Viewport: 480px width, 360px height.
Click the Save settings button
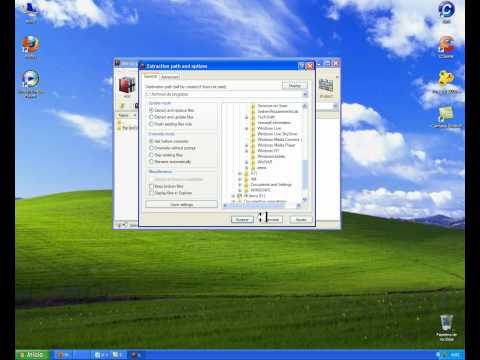pos(181,204)
